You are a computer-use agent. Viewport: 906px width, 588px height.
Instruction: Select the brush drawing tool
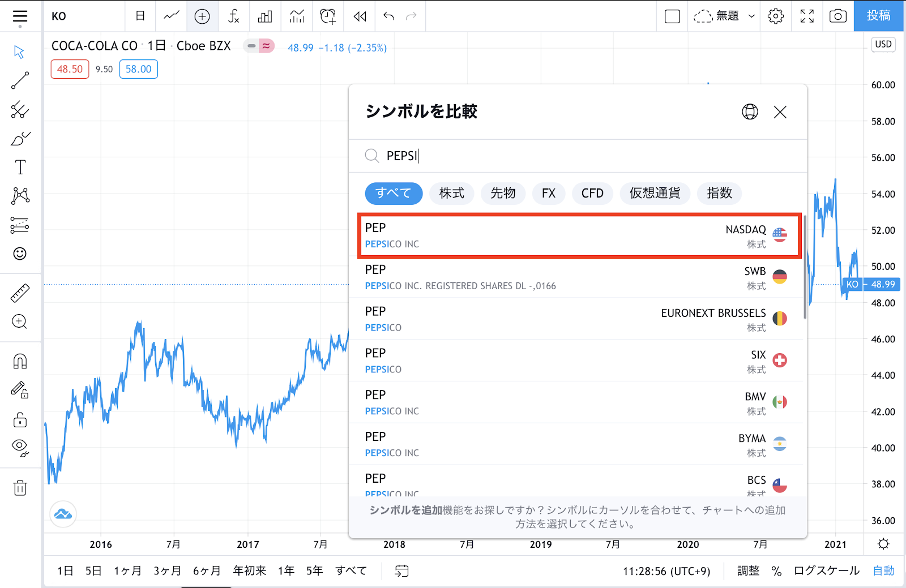point(20,138)
